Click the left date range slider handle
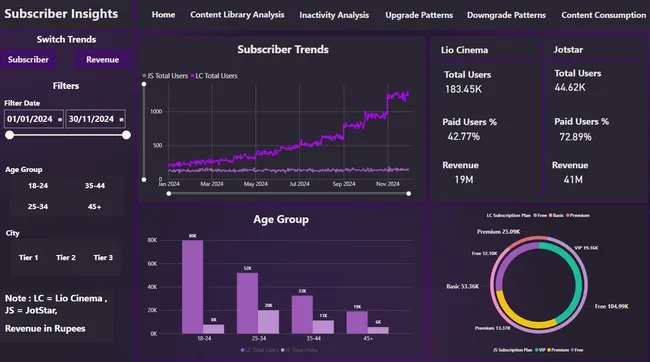 [10, 135]
